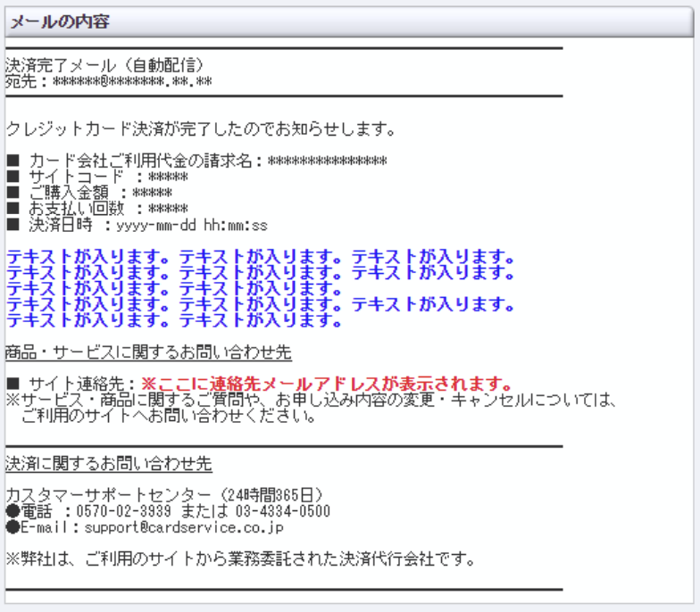The height and width of the screenshot is (612, 700).
Task: Click the phone number 0570-02-3939
Action: click(x=123, y=511)
